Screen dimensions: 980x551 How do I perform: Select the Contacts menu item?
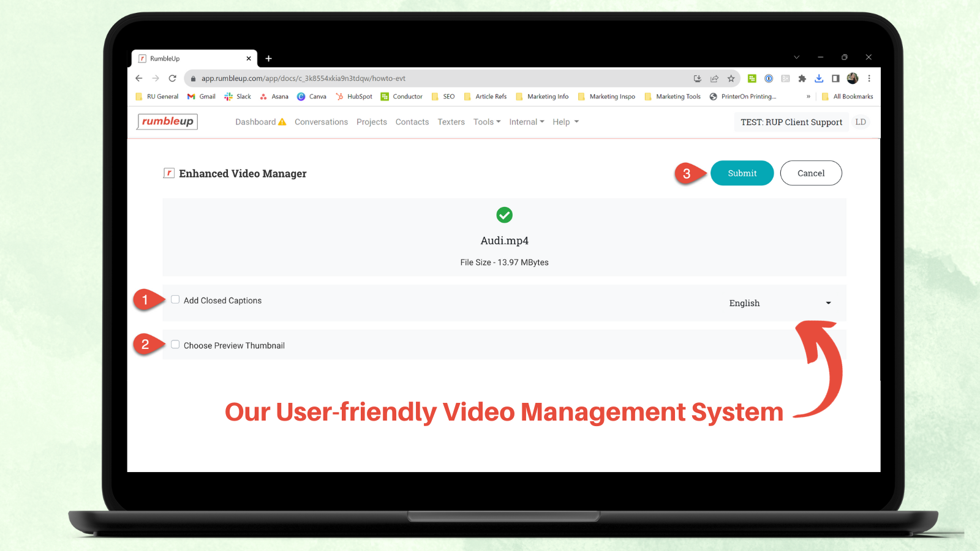(412, 121)
